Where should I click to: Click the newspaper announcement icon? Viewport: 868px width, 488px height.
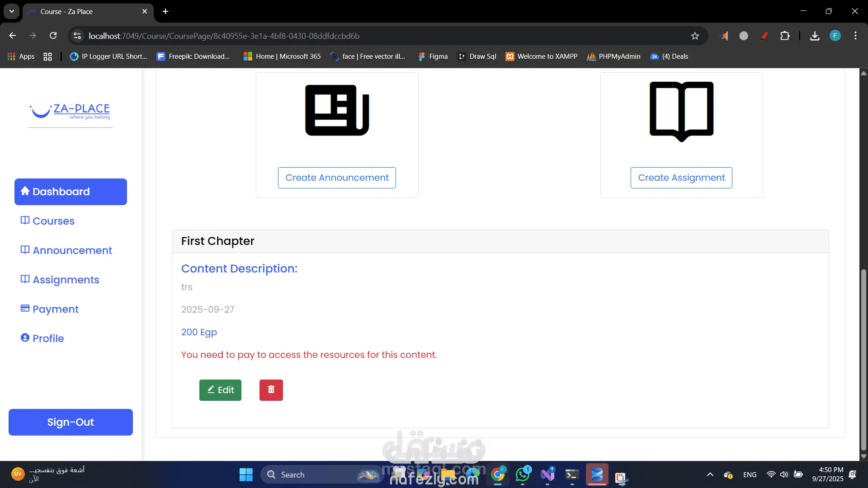337,110
